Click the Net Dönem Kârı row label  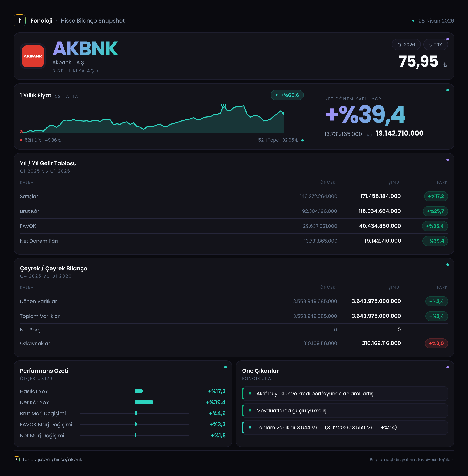coord(39,241)
